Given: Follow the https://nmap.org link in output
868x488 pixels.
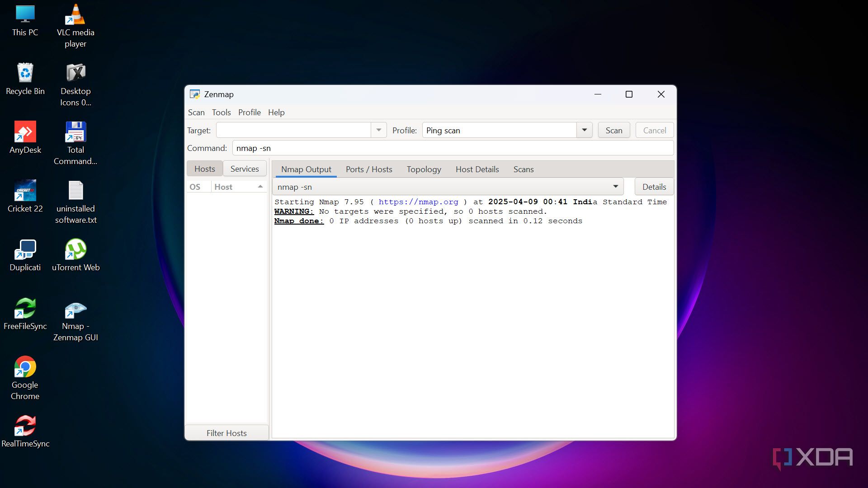Looking at the screenshot, I should pyautogui.click(x=418, y=202).
